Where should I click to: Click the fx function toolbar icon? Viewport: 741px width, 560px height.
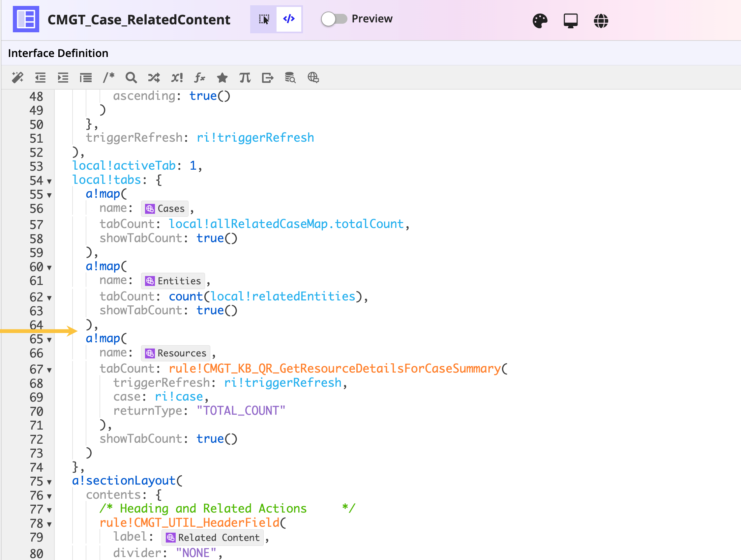click(200, 78)
